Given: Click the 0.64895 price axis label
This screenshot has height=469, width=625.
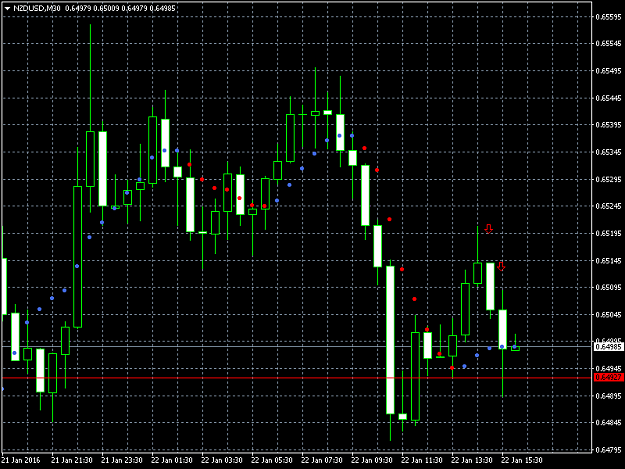Looking at the screenshot, I should pos(608,396).
